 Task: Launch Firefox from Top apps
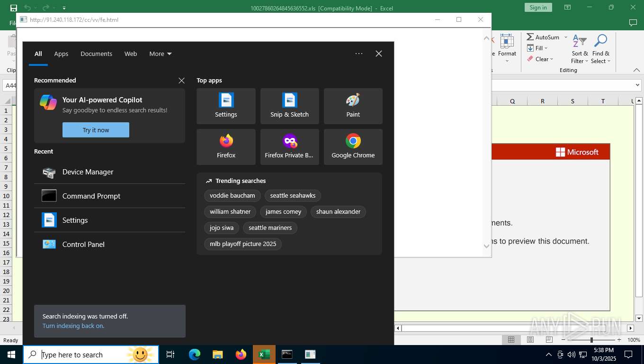click(226, 147)
